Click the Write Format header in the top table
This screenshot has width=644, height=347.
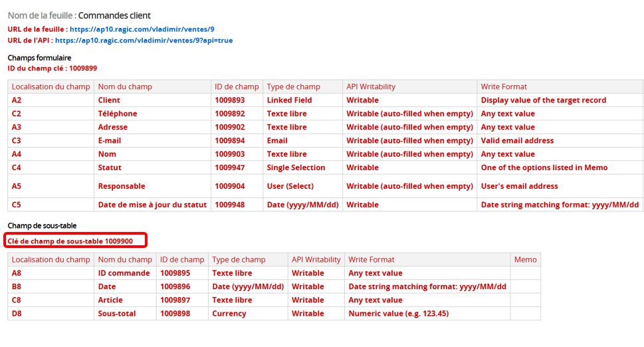504,86
